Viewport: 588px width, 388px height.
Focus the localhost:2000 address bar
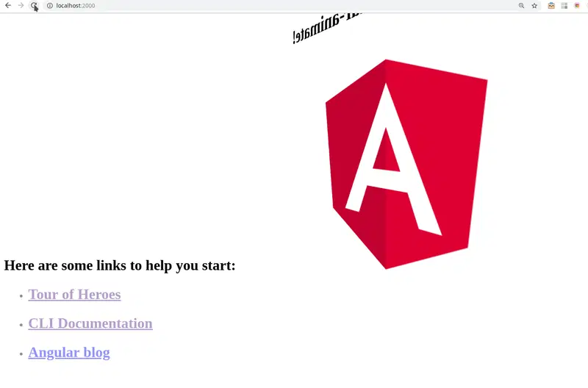point(220,5)
